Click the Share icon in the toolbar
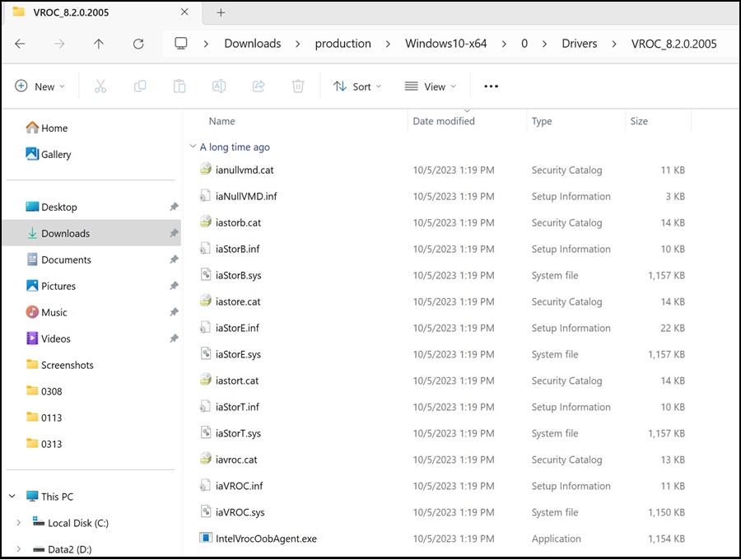 [x=259, y=86]
